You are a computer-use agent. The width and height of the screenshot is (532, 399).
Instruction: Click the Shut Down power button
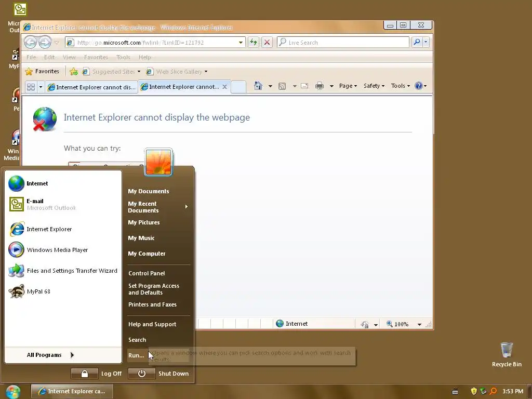click(x=141, y=374)
